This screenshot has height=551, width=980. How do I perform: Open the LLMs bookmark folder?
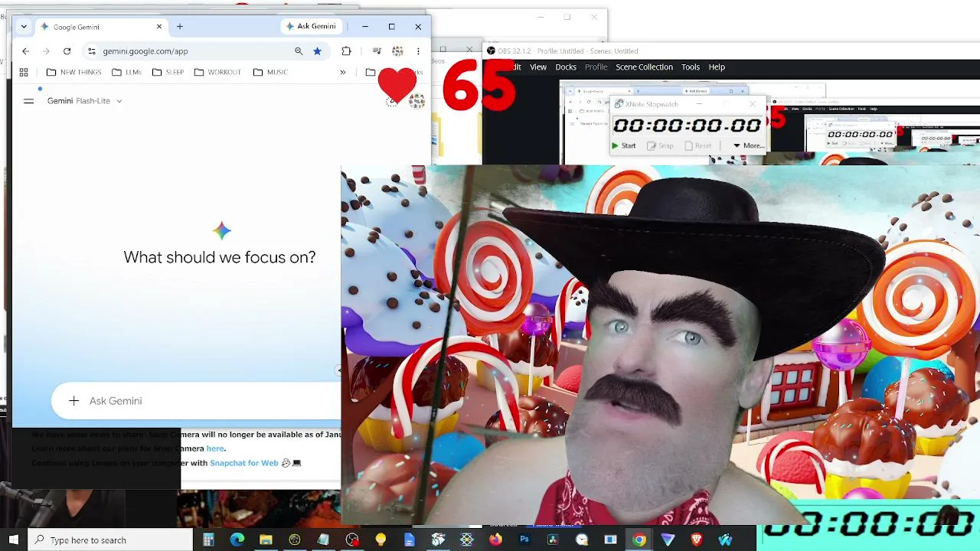pyautogui.click(x=126, y=72)
